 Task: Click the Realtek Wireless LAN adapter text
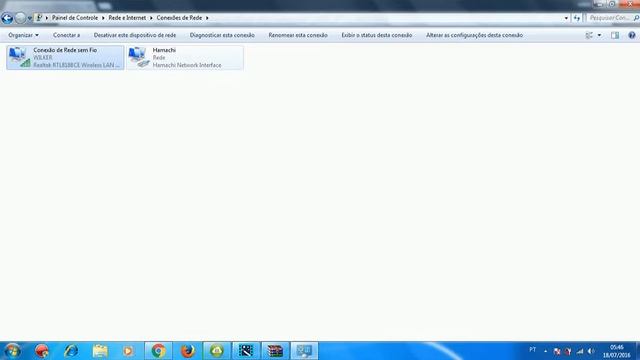[x=76, y=65]
